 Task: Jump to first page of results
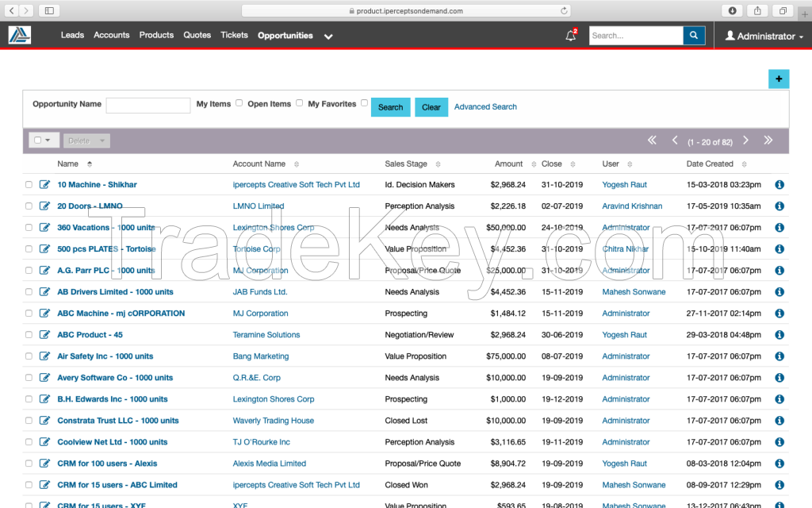tap(652, 140)
